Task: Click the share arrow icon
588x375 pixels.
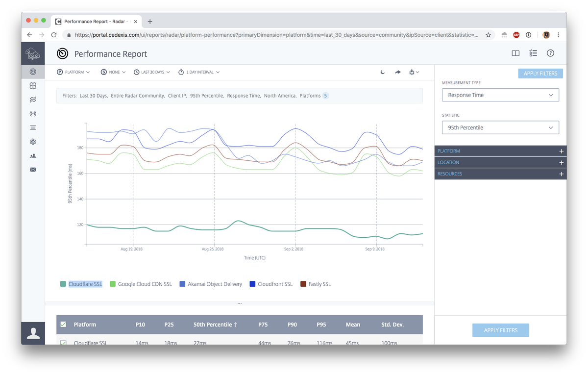Action: [x=398, y=72]
